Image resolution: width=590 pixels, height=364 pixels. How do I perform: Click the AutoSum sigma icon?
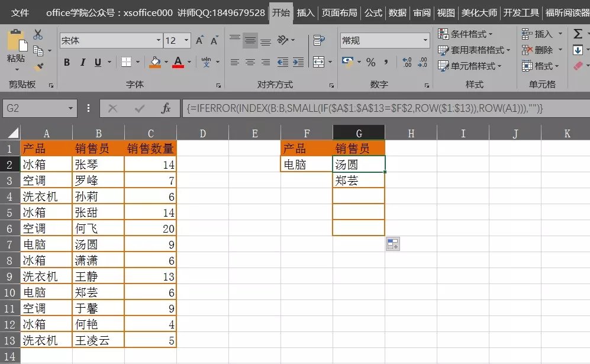click(578, 34)
